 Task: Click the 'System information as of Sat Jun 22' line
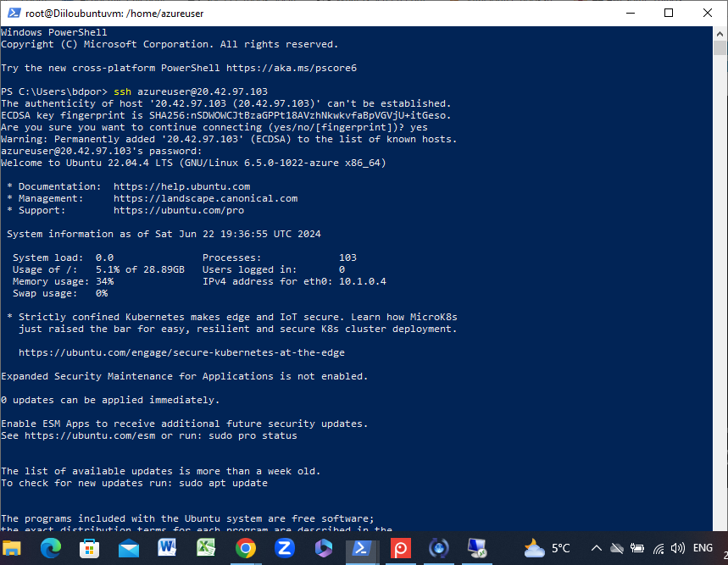(164, 235)
